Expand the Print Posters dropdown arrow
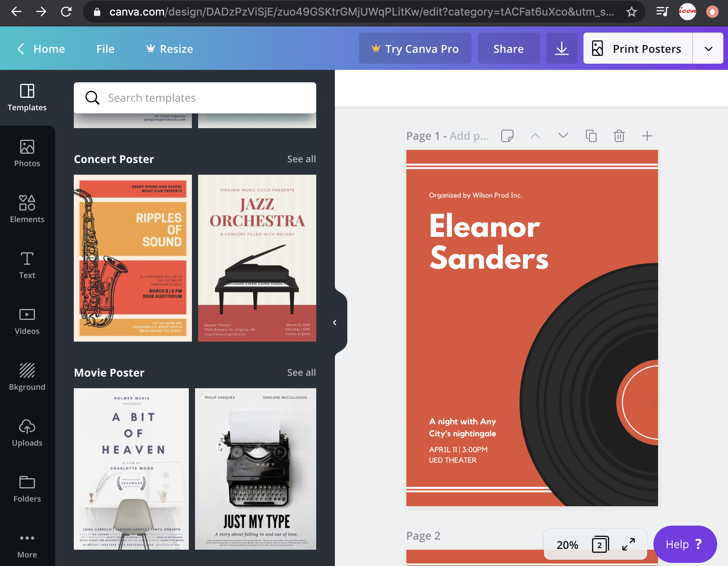728x566 pixels. [x=708, y=49]
